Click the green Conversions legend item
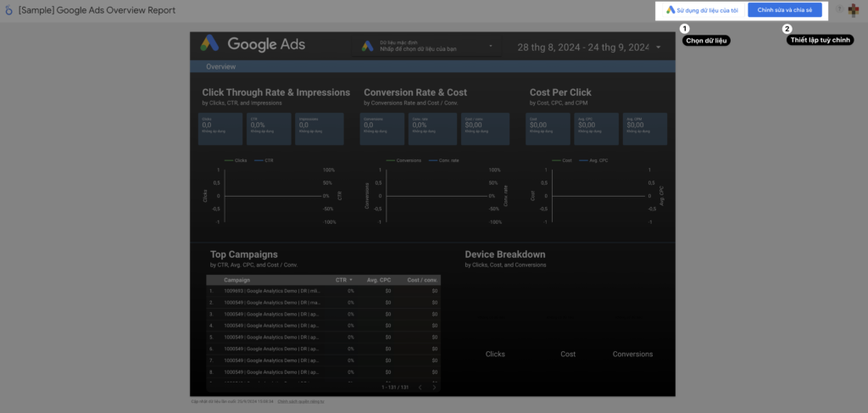This screenshot has height=413, width=868. pos(403,160)
